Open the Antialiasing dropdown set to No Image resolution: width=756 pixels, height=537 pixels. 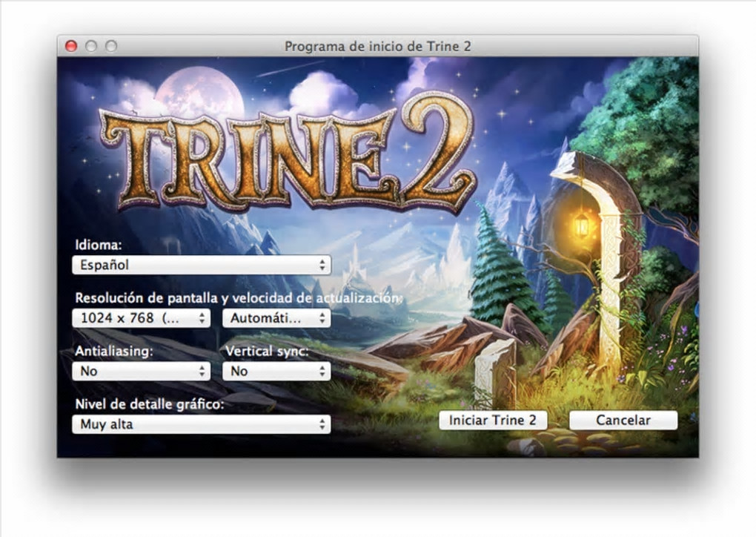(142, 371)
